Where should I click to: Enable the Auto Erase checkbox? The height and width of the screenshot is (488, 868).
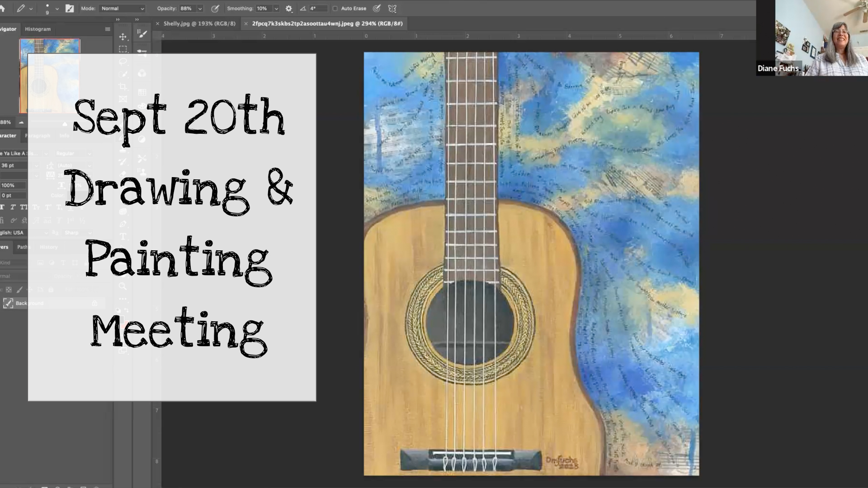(x=335, y=9)
